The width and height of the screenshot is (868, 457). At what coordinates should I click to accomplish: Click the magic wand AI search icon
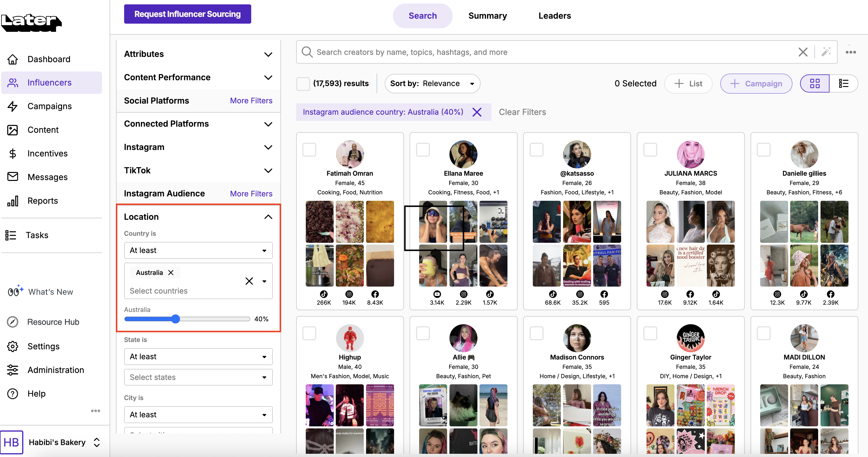[826, 52]
